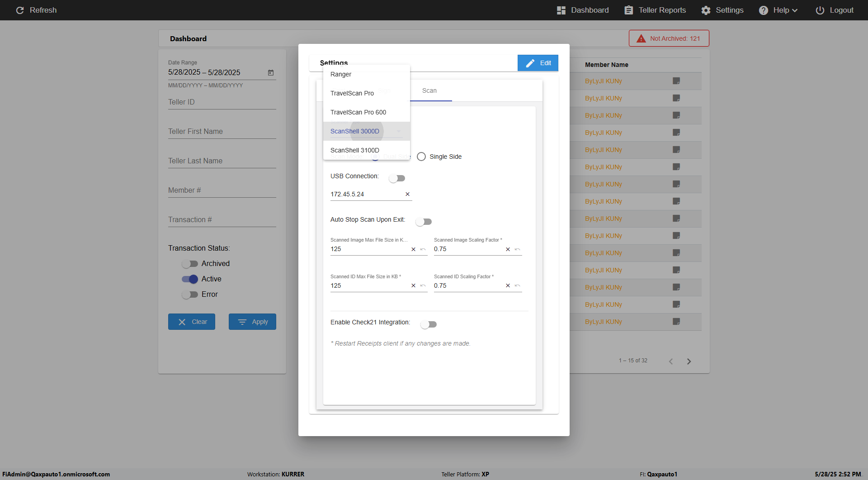Reset Scanned ID Max File Size value
The height and width of the screenshot is (480, 868).
423,286
